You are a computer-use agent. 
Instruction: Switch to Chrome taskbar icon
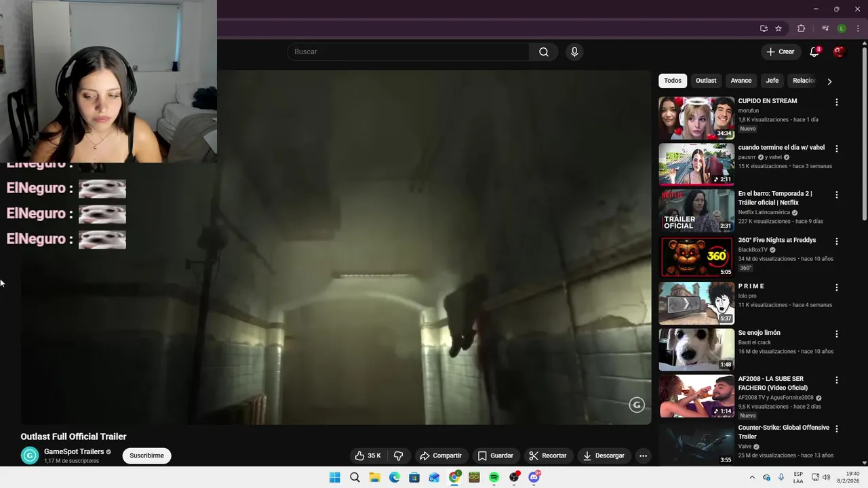(454, 477)
